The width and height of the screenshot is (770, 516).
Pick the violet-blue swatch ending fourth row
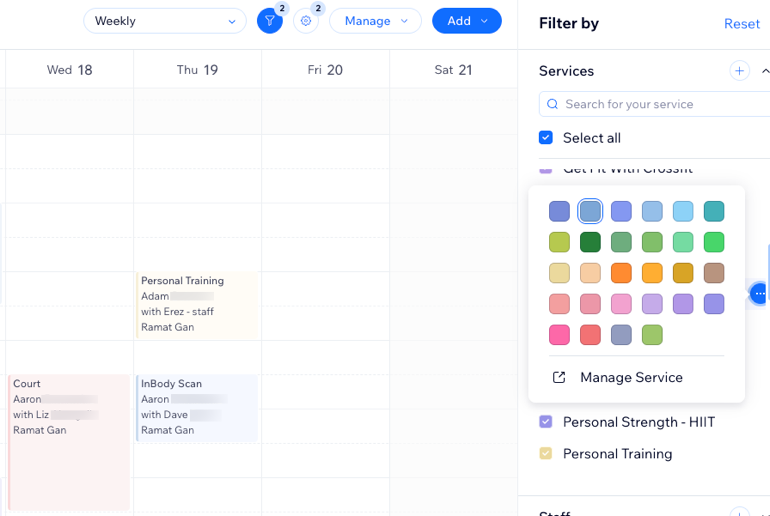pos(714,304)
